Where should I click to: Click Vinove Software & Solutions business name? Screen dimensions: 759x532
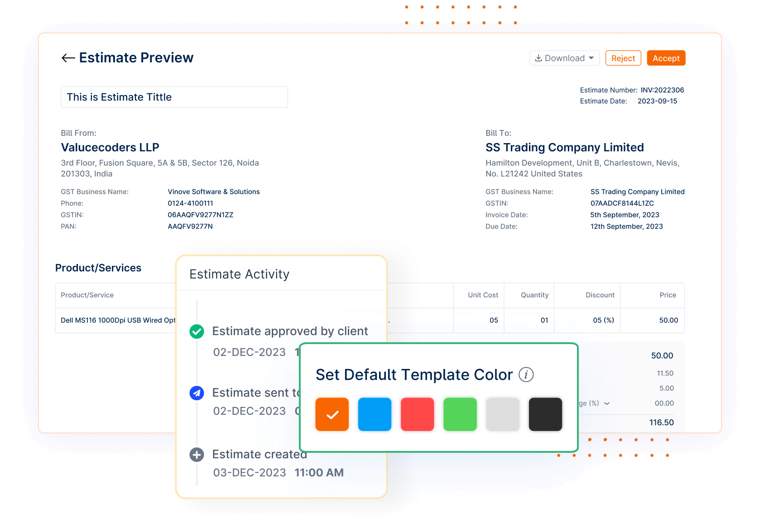(214, 192)
